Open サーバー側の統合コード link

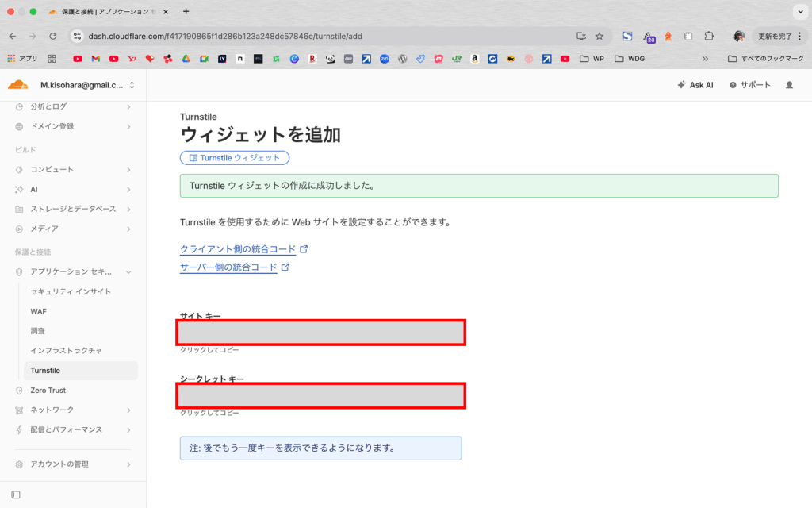228,267
